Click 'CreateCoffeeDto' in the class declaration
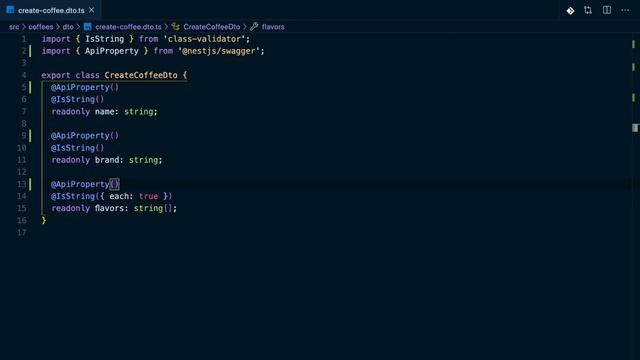The height and width of the screenshot is (360, 640). (x=141, y=76)
